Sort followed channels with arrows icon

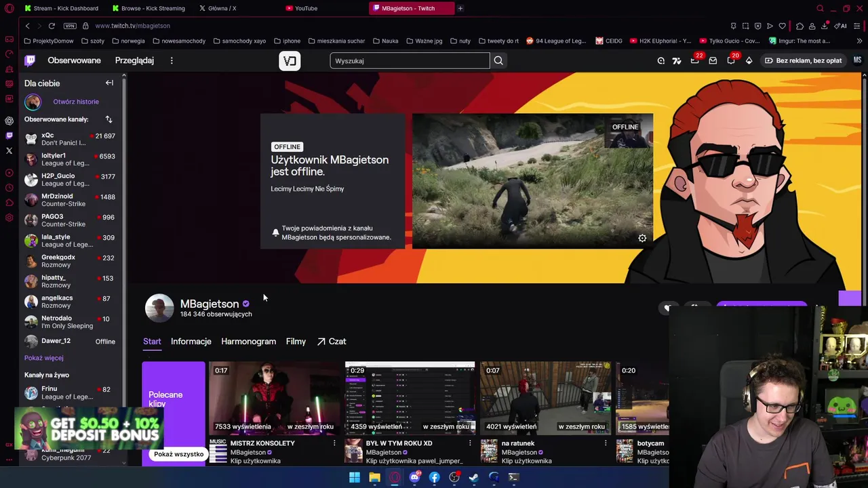point(108,119)
